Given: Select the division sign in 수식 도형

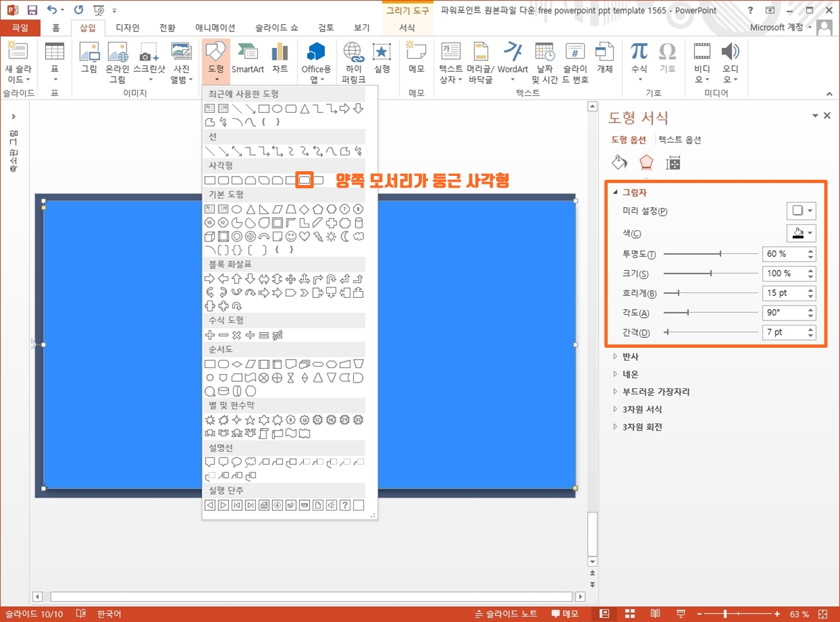Looking at the screenshot, I should (250, 335).
